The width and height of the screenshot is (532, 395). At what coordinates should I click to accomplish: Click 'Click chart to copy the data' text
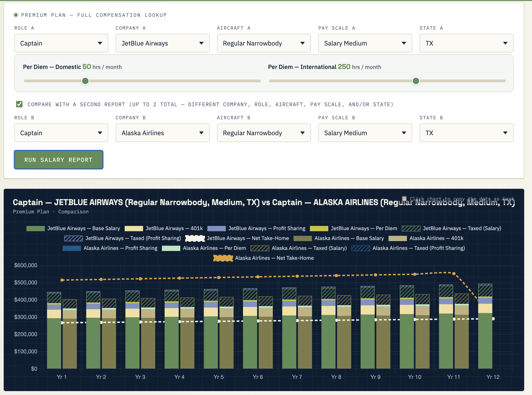pyautogui.click(x=462, y=199)
